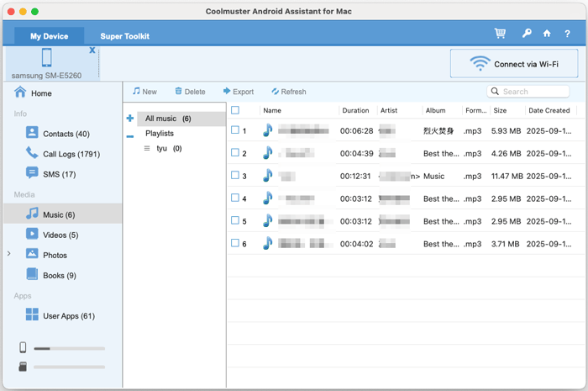Sort by the Album column header

coord(435,111)
